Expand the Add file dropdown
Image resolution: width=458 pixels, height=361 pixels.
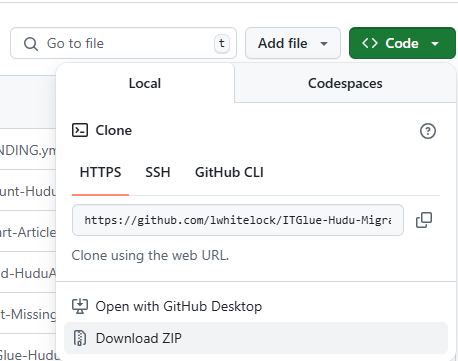[x=293, y=43]
